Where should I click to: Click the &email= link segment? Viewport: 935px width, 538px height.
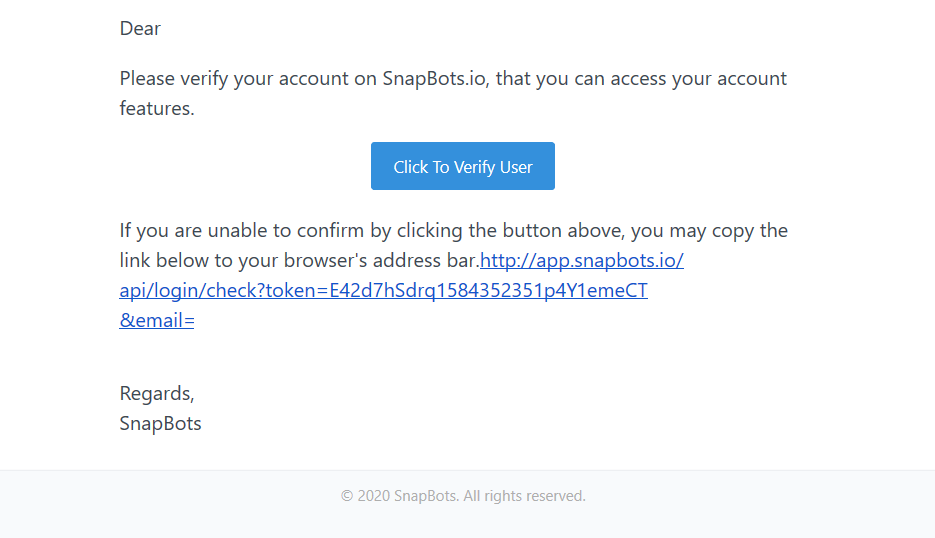pyautogui.click(x=157, y=320)
